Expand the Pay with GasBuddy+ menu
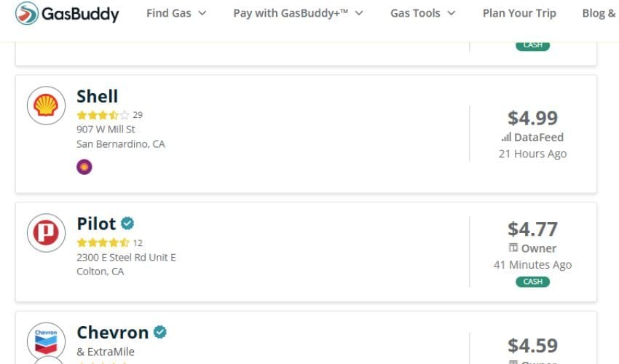The width and height of the screenshot is (619, 364). coord(298,13)
